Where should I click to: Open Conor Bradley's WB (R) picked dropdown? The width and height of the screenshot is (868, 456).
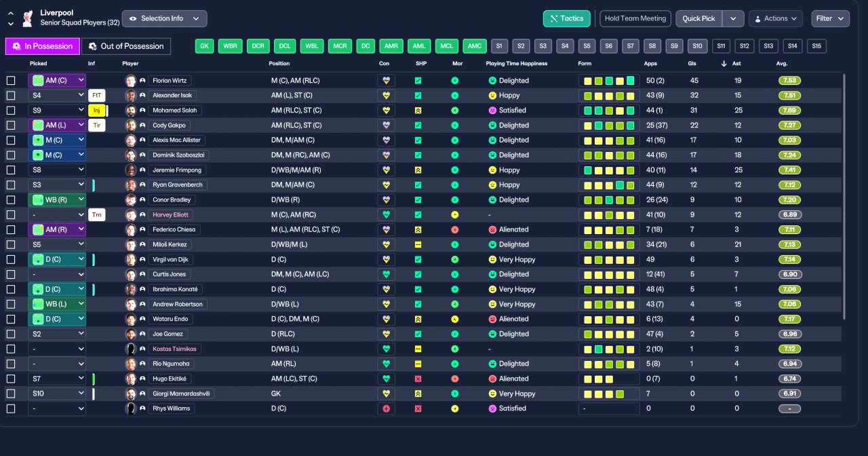pyautogui.click(x=57, y=199)
